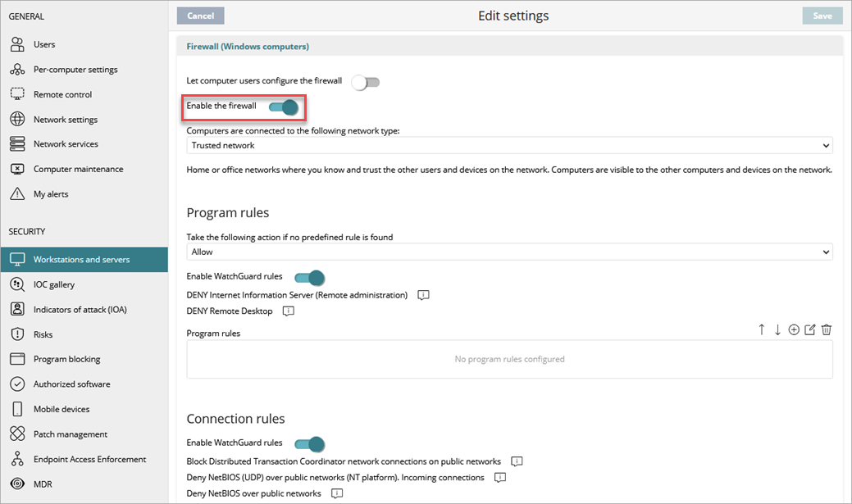
Task: Open Users settings in the sidebar
Action: [44, 44]
